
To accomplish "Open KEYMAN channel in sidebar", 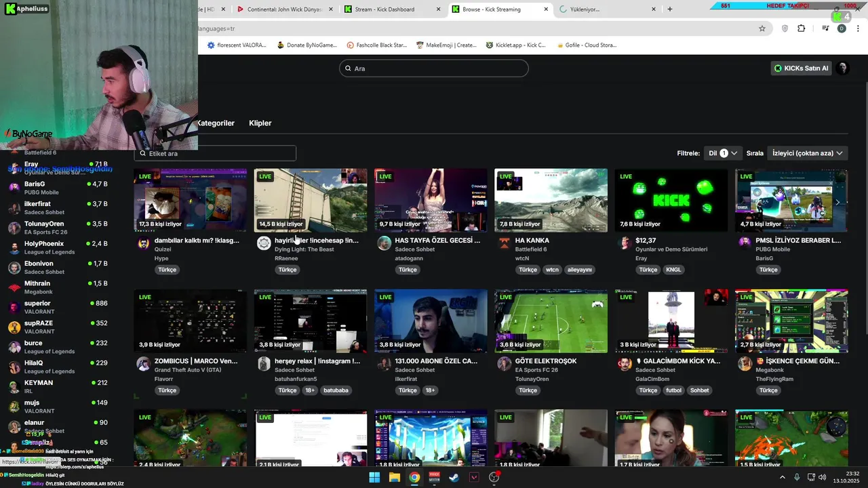I will click(58, 386).
